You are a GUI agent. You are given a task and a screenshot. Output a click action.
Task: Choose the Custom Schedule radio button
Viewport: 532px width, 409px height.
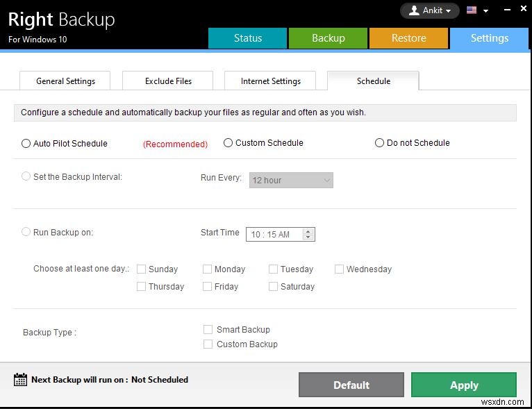click(228, 143)
